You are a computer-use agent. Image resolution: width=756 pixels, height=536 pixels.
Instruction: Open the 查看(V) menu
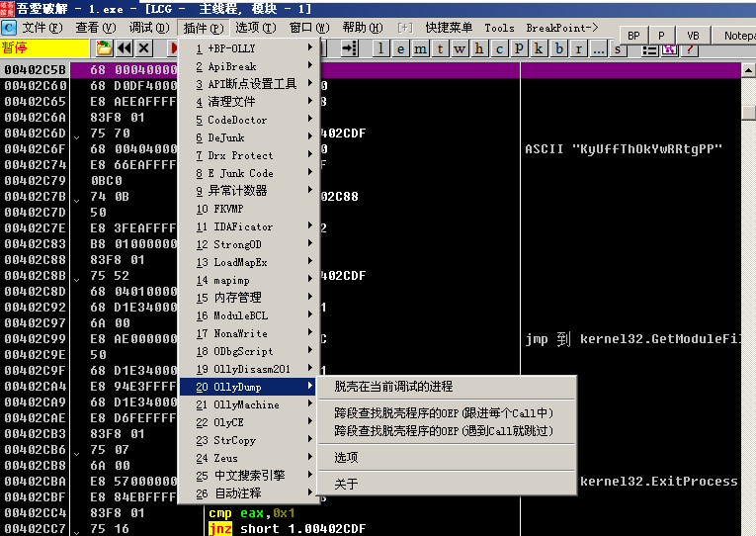[96, 28]
